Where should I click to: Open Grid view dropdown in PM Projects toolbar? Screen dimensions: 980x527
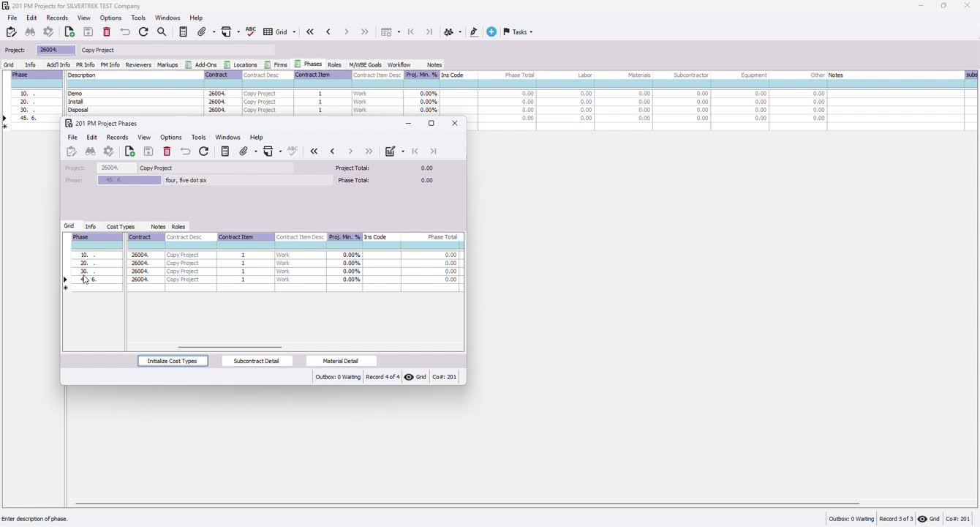(280, 32)
